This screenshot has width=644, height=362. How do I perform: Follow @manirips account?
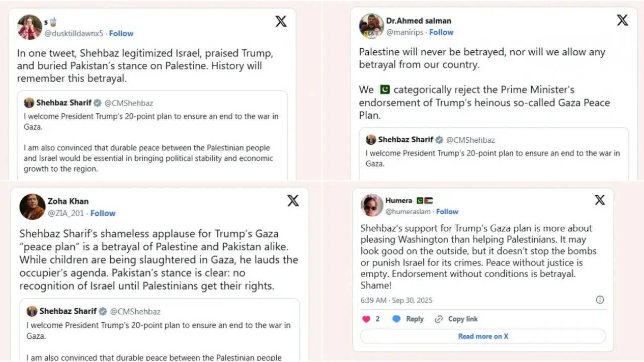click(x=441, y=32)
